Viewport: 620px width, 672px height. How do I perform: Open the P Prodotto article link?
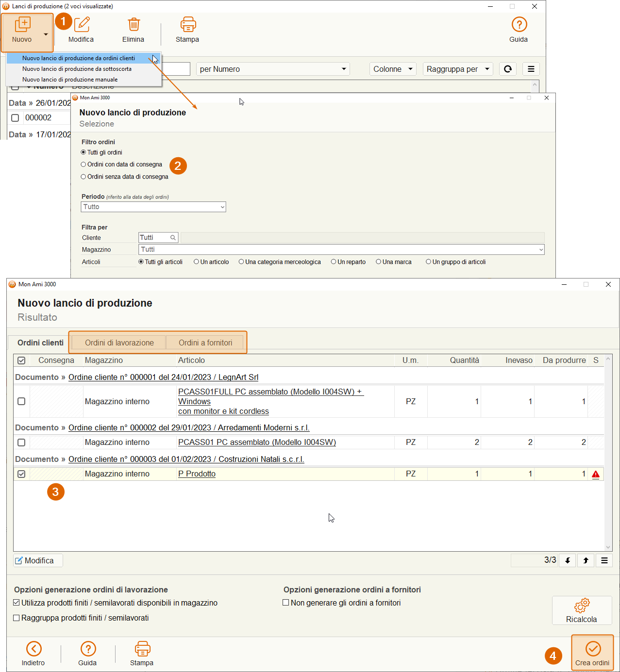(x=197, y=474)
